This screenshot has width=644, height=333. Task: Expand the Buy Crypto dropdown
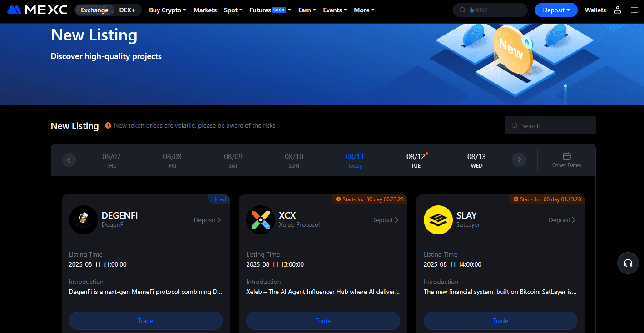168,10
